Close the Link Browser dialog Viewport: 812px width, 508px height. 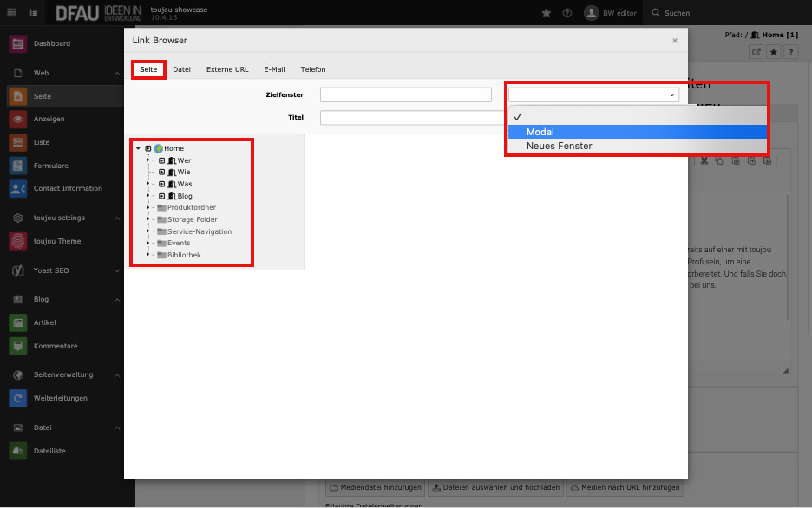tap(675, 41)
